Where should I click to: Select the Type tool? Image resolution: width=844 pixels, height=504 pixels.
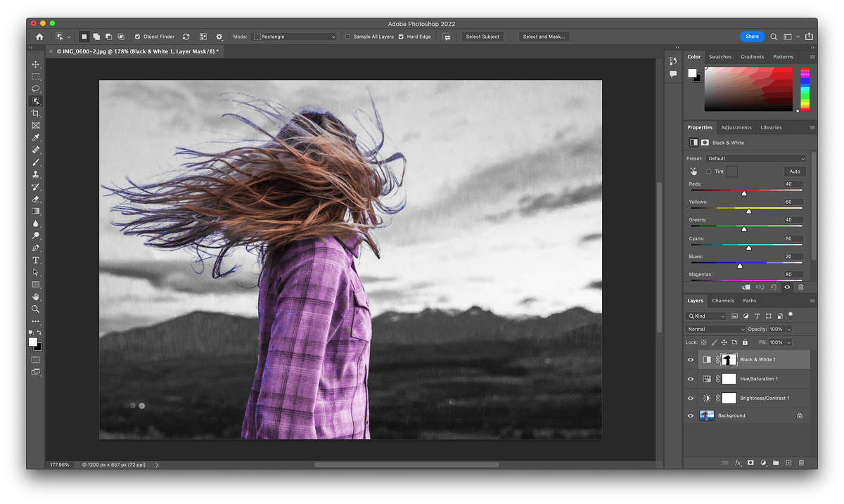pos(36,259)
